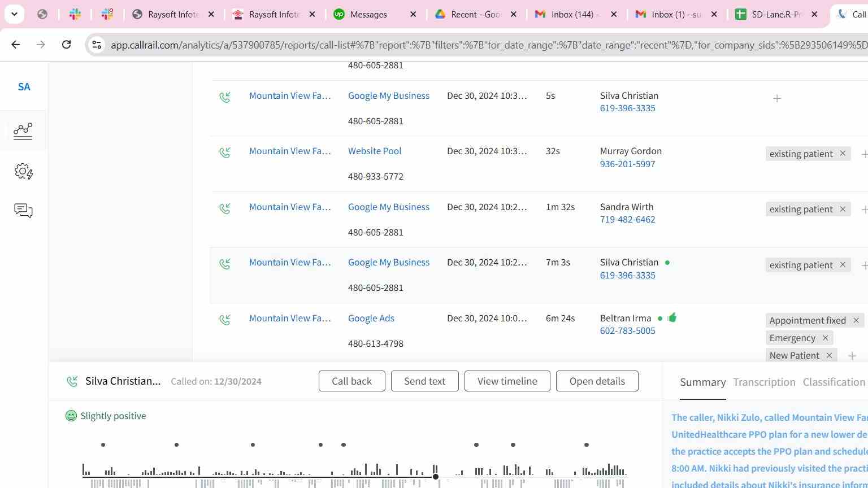Open Google Ads source link

click(x=371, y=318)
